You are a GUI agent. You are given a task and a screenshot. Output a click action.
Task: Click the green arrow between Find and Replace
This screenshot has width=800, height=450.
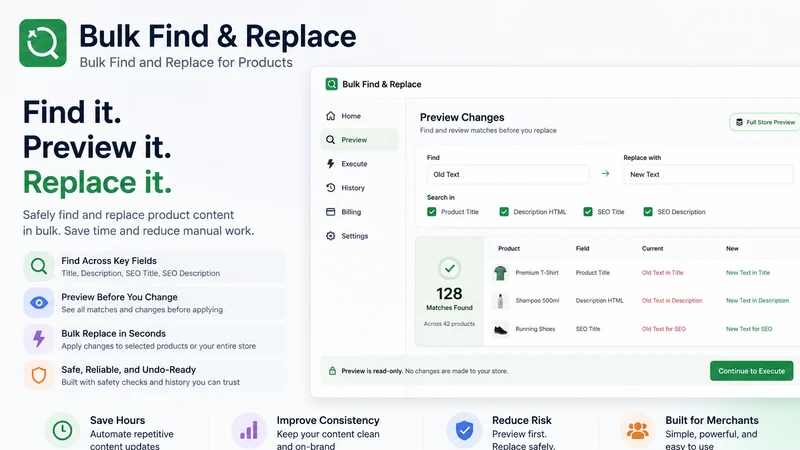click(x=606, y=174)
